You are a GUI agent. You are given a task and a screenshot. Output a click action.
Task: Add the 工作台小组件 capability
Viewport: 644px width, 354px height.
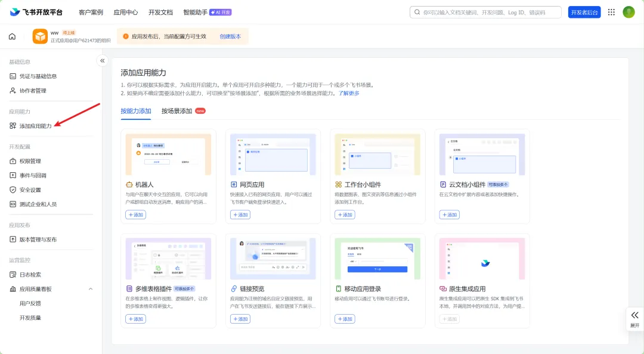tap(345, 215)
